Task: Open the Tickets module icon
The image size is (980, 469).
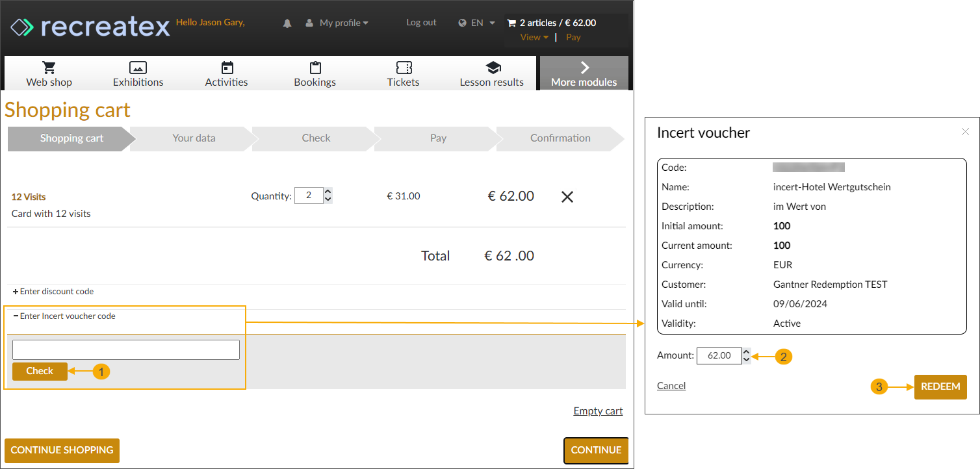Action: pyautogui.click(x=403, y=68)
